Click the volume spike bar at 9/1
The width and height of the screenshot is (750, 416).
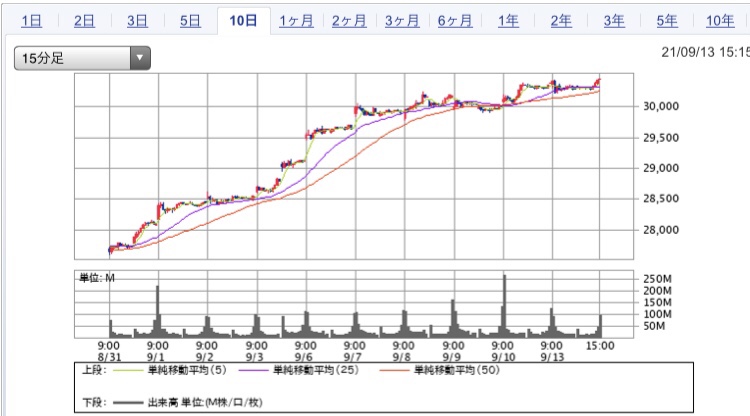click(x=157, y=312)
